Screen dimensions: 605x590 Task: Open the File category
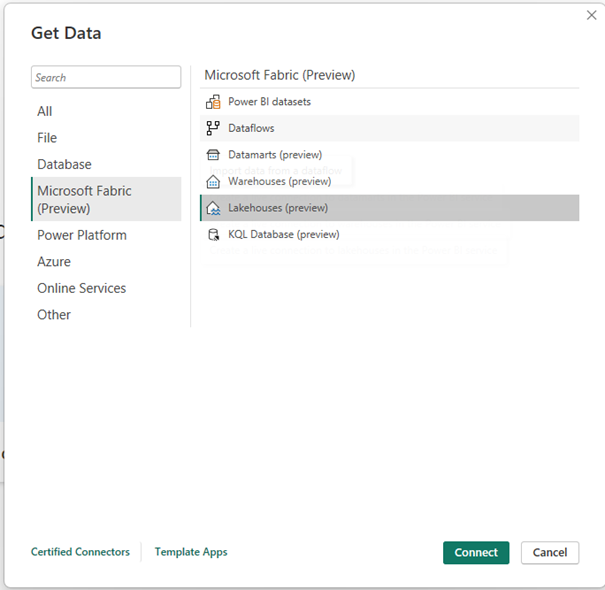click(x=106, y=138)
